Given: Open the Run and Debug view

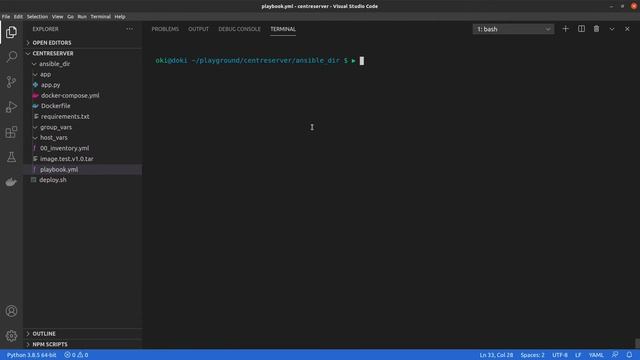Looking at the screenshot, I should coord(11,107).
